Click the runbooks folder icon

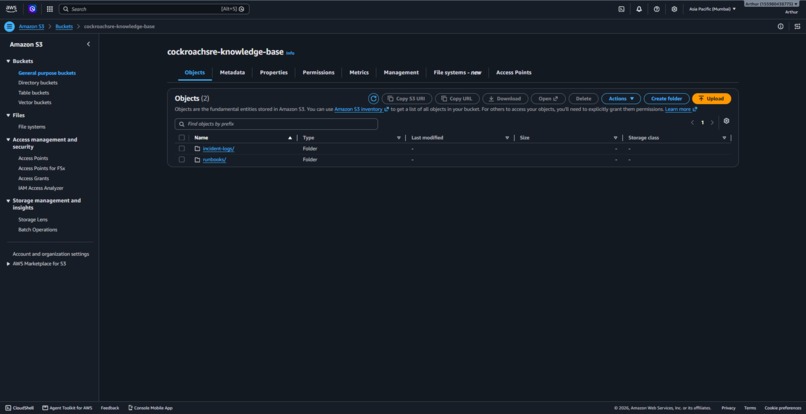tap(197, 159)
